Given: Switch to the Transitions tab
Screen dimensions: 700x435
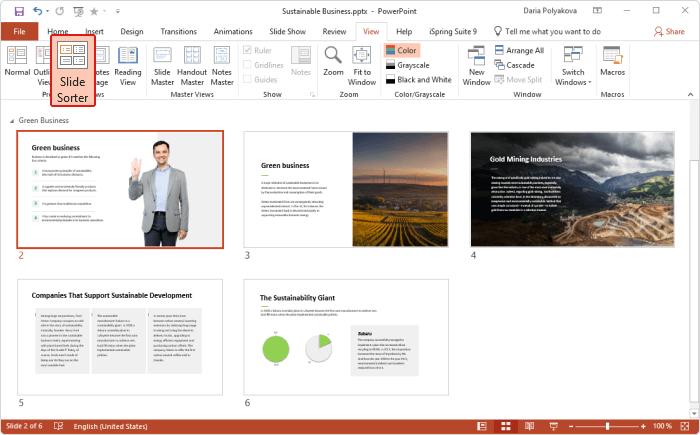Looking at the screenshot, I should (x=178, y=31).
